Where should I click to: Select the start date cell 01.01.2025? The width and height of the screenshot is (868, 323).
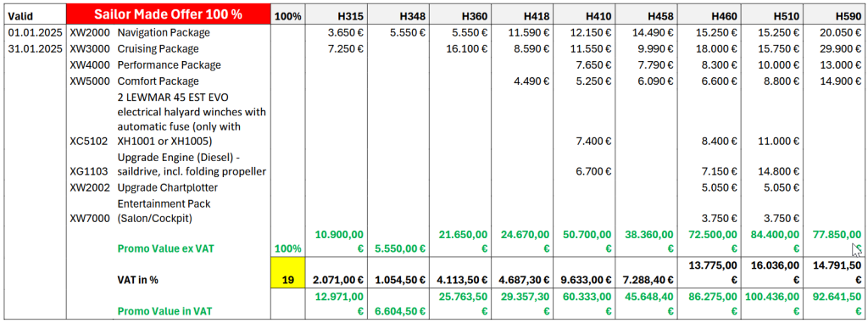pos(36,33)
